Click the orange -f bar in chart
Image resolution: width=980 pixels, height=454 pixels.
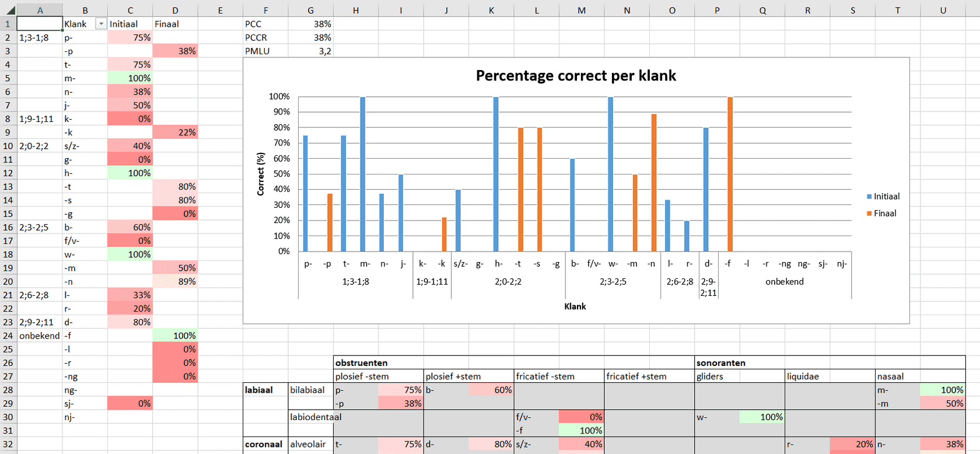point(730,174)
